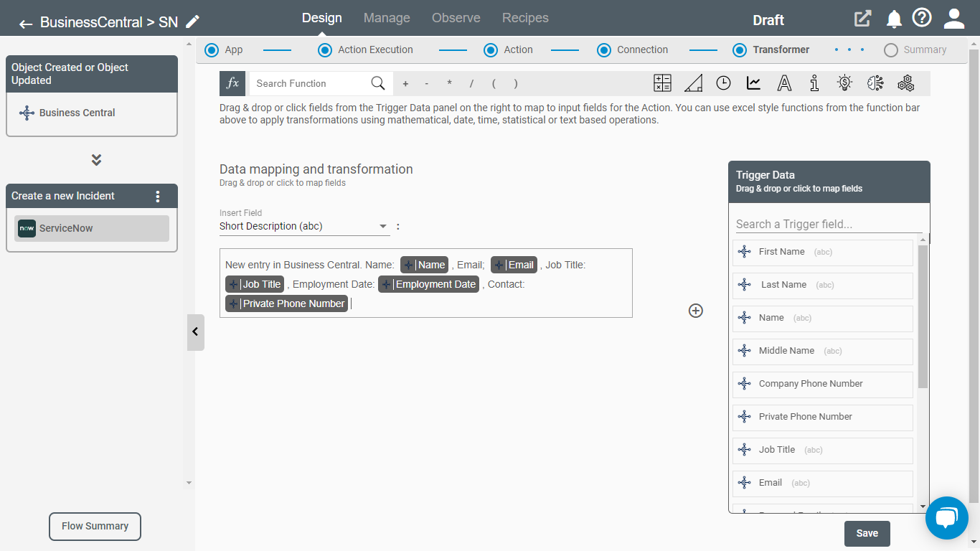This screenshot has height=551, width=980.
Task: Insert the closing parenthesis
Action: [x=516, y=84]
